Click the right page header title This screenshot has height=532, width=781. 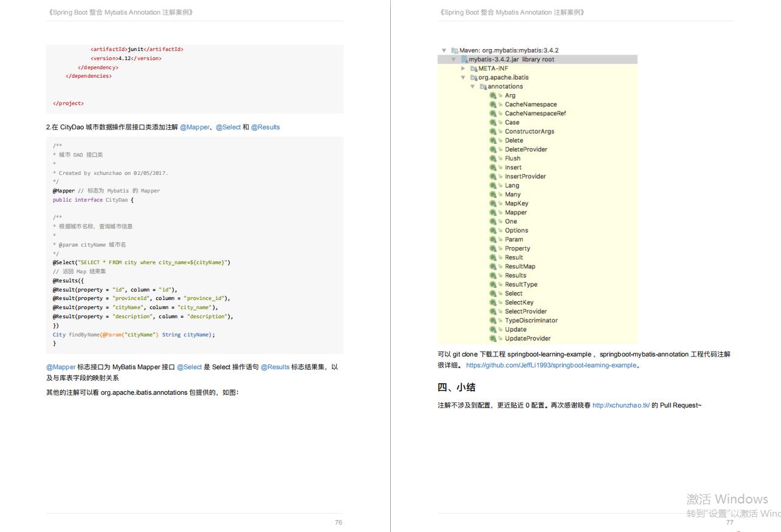(x=511, y=12)
